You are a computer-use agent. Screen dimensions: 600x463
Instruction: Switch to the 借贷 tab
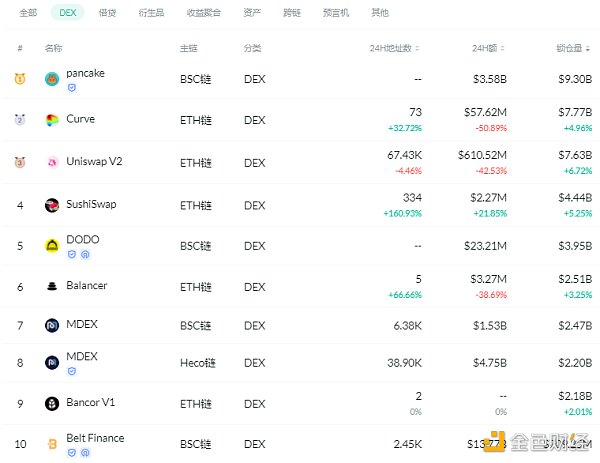point(107,13)
